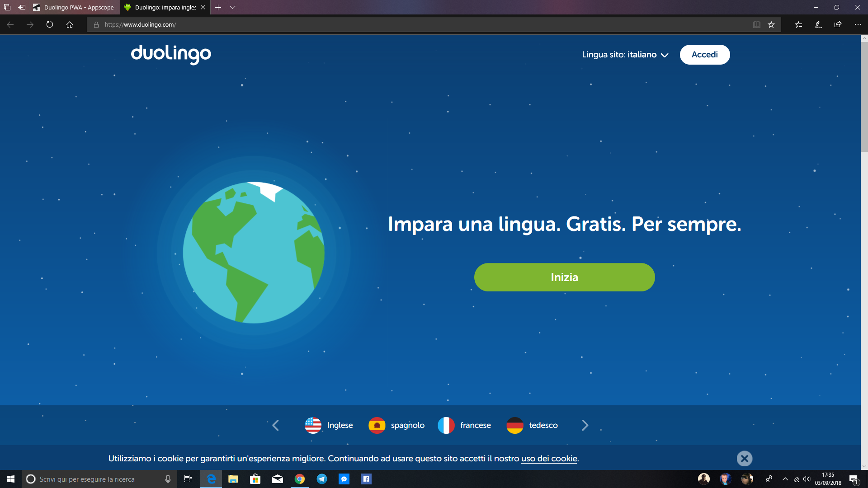Viewport: 868px width, 488px height.
Task: Toggle reading view icon
Action: pos(757,24)
